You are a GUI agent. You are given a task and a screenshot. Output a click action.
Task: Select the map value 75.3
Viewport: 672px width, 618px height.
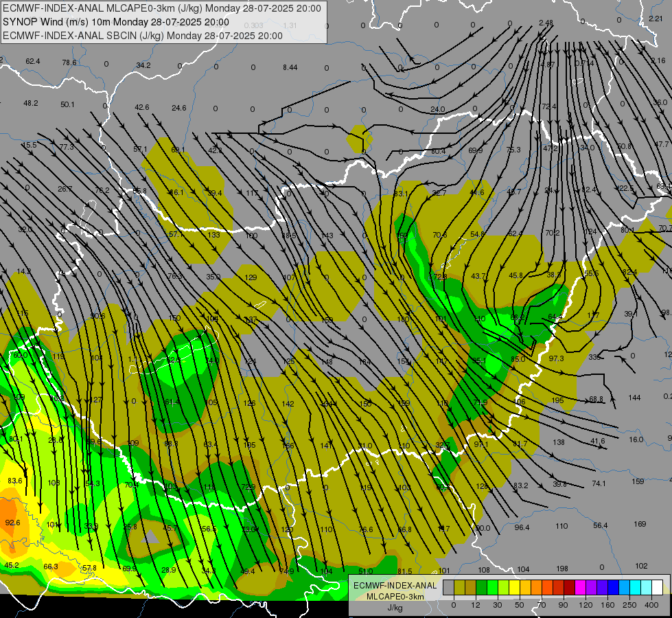coord(513,150)
